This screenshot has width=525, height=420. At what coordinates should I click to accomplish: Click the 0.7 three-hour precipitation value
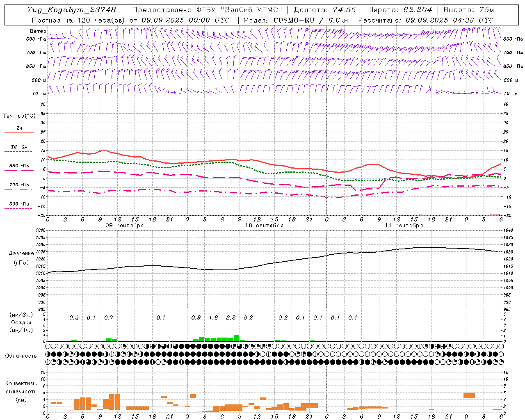109,318
